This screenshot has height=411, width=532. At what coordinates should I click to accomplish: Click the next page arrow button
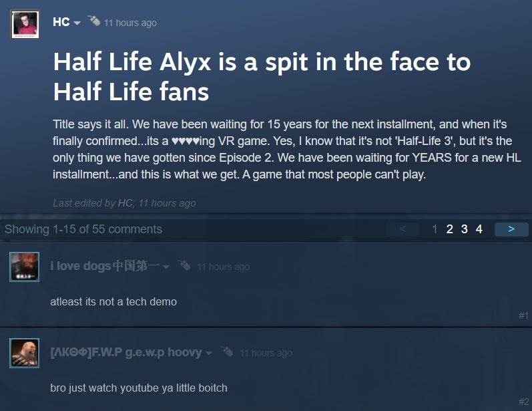click(x=511, y=229)
